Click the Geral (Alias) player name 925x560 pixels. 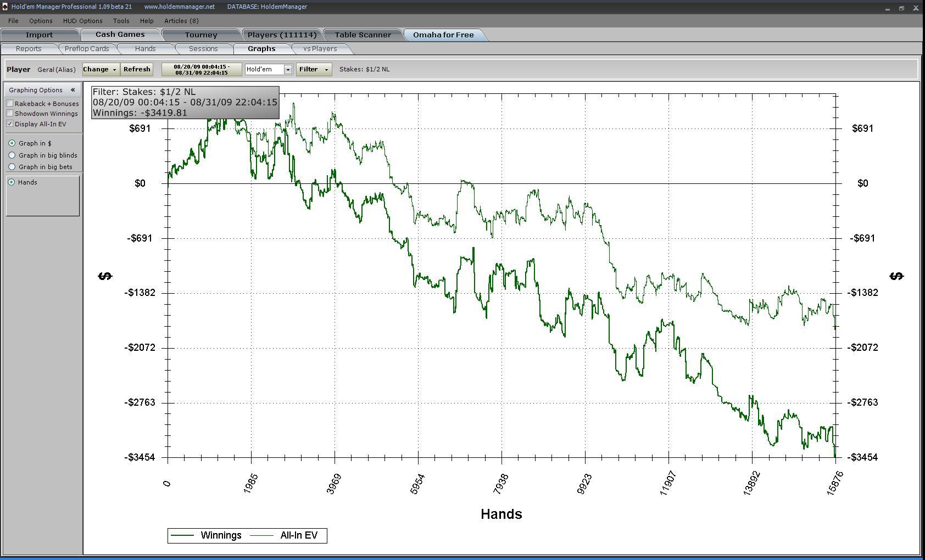point(57,70)
